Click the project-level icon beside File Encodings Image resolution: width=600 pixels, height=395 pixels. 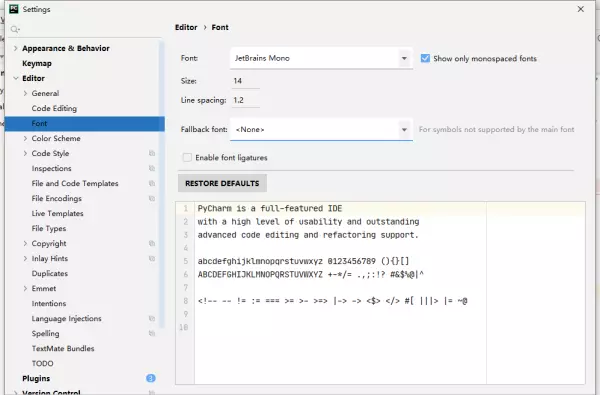(x=152, y=198)
